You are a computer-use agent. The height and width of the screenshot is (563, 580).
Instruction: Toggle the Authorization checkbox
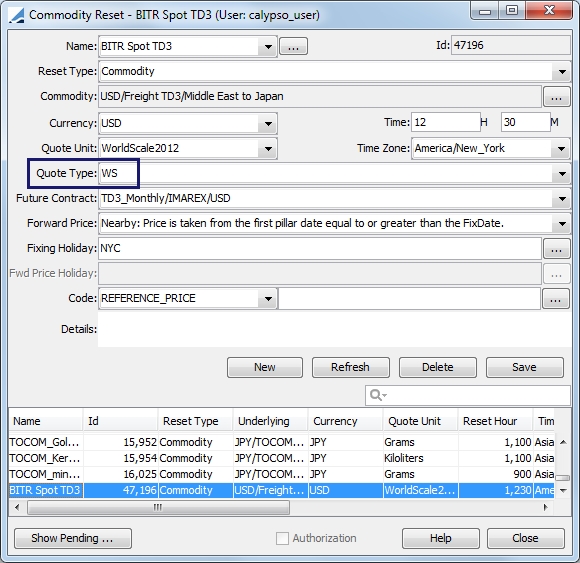click(x=282, y=538)
